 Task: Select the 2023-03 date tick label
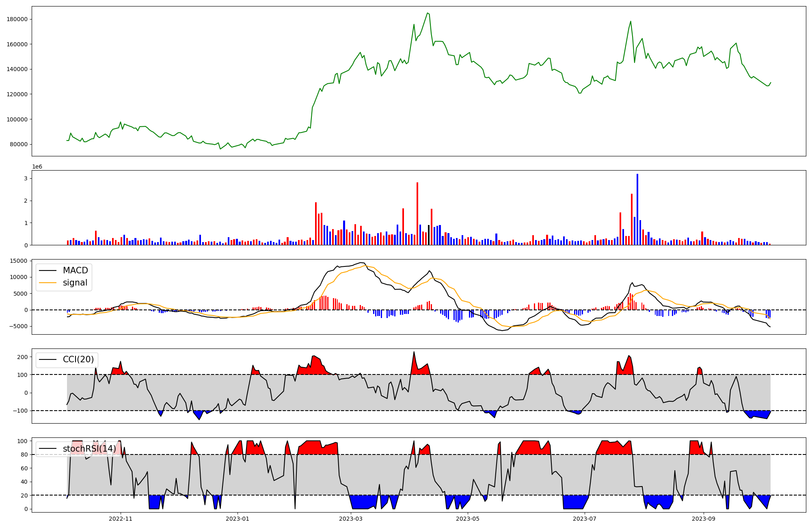(x=351, y=519)
